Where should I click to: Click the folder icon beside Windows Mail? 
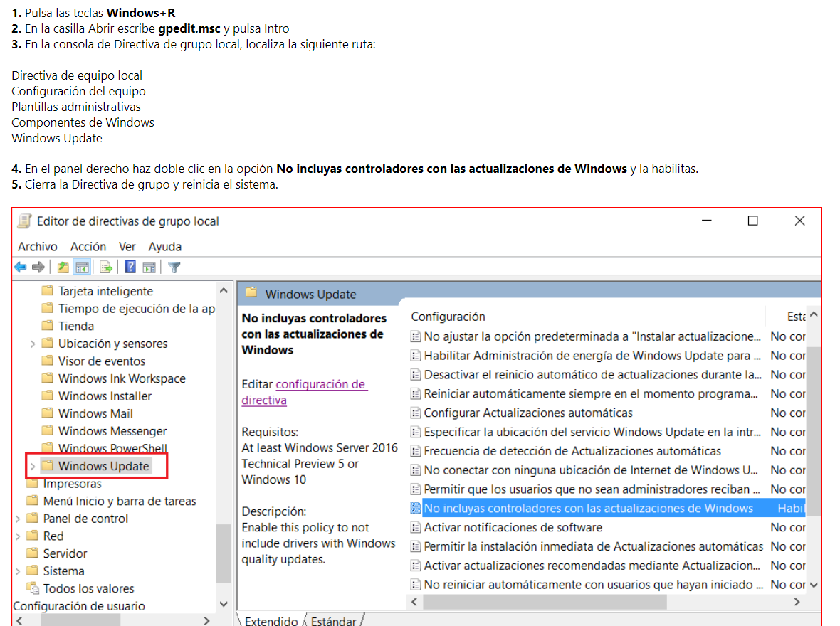tap(48, 413)
